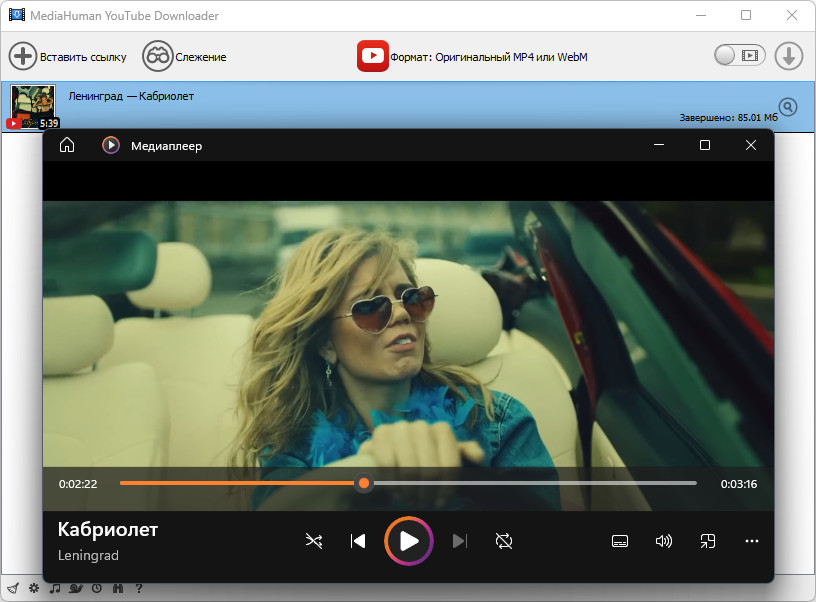Click the orange seek slider handle

[364, 483]
